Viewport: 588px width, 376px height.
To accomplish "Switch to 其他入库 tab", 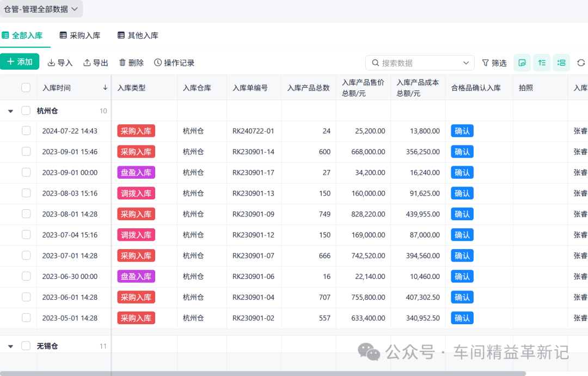I will coord(138,35).
